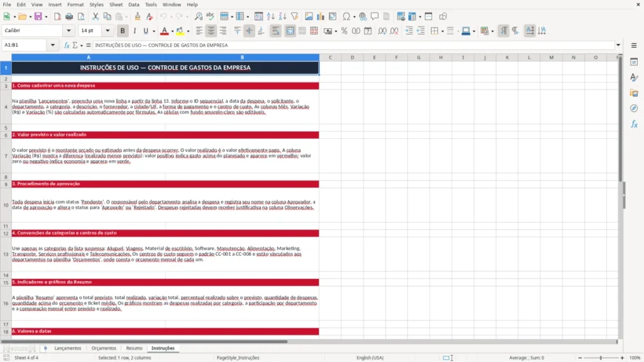This screenshot has height=362, width=644.
Task: Open the Sheet menu
Action: [x=116, y=4]
